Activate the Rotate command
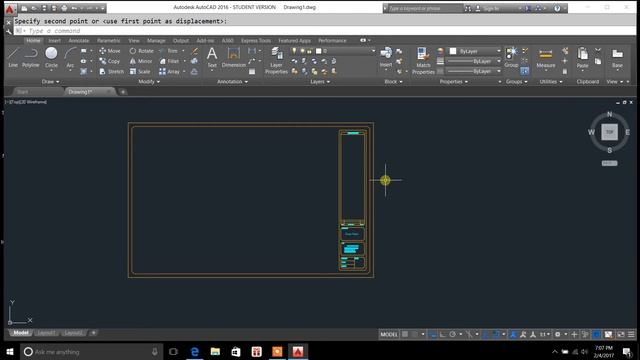640x360 pixels. pos(141,51)
